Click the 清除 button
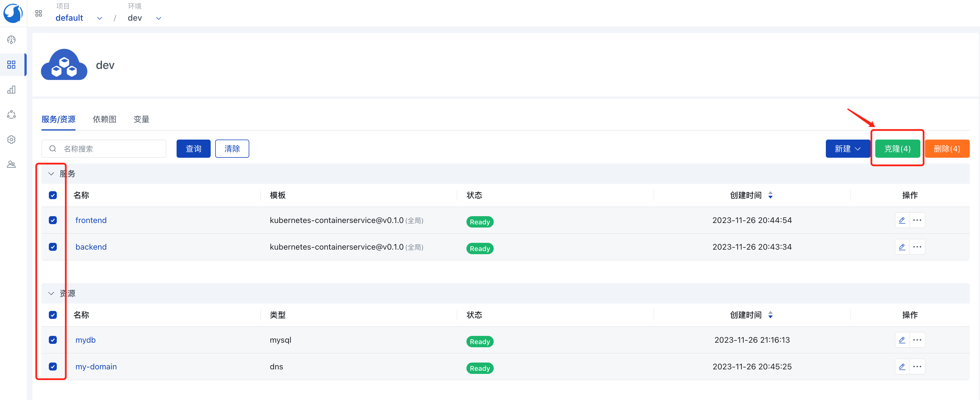The width and height of the screenshot is (980, 400). pos(232,149)
